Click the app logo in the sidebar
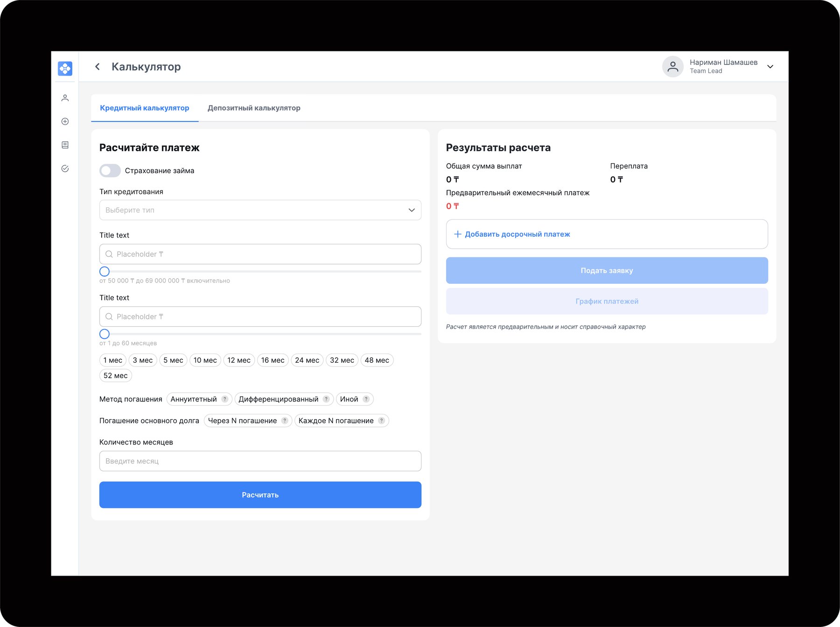The width and height of the screenshot is (840, 627). point(65,69)
